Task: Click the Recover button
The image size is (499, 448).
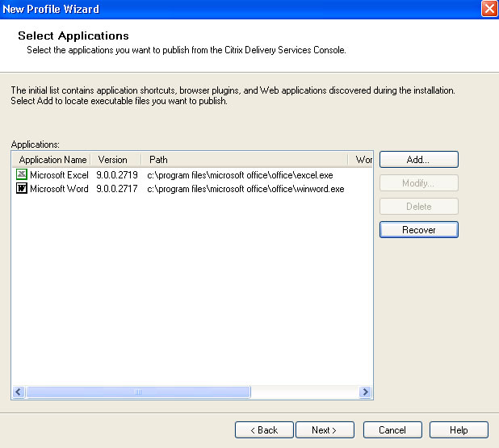Action: tap(419, 230)
